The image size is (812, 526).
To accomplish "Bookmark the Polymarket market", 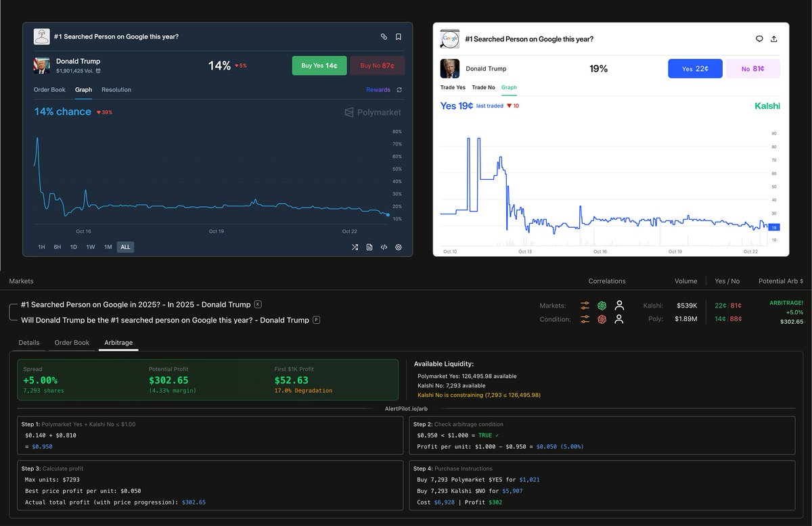I will click(399, 37).
